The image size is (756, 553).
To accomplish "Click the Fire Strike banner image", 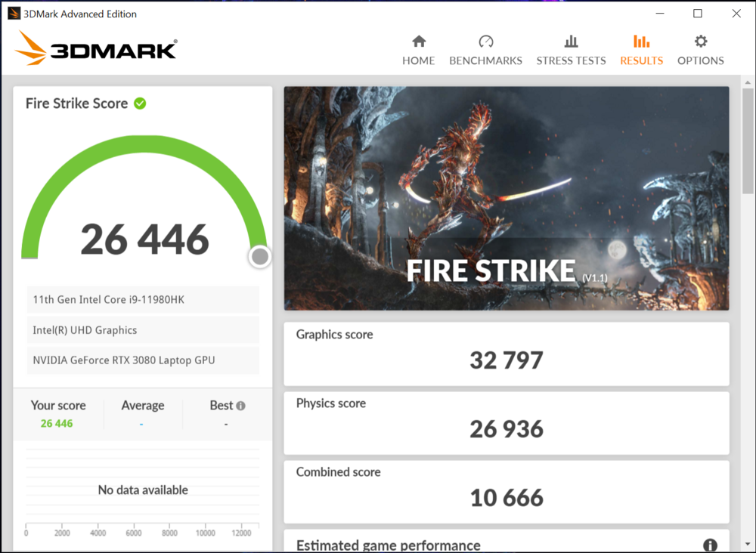I will click(x=507, y=198).
